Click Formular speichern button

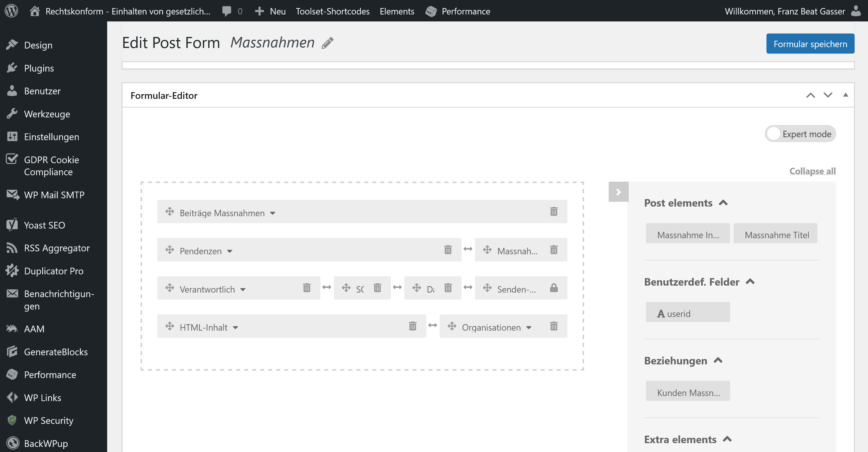[810, 43]
